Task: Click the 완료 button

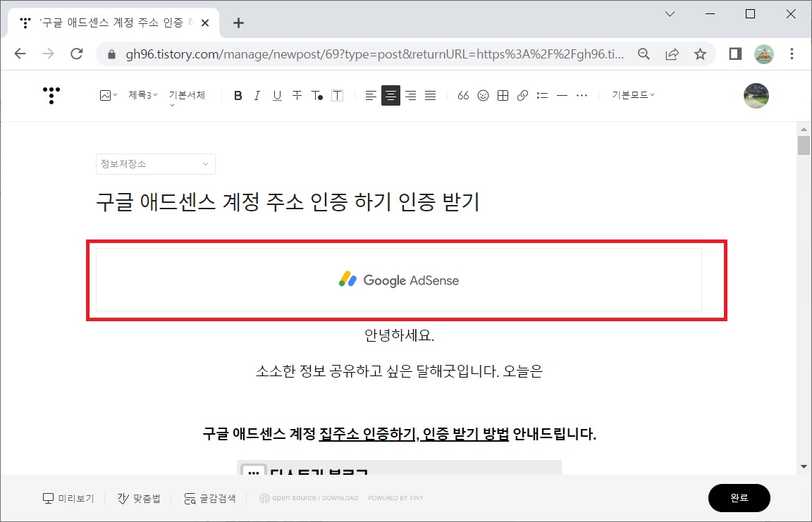Action: [x=739, y=497]
